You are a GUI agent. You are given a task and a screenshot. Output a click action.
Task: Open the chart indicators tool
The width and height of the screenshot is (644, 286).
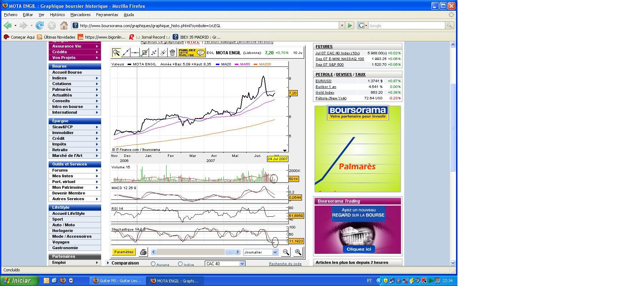(x=144, y=53)
